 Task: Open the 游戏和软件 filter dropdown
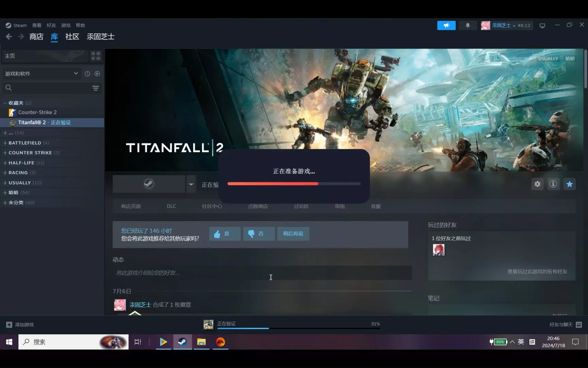[42, 74]
